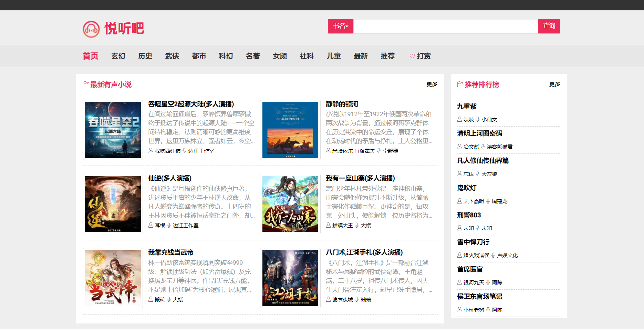This screenshot has height=329, width=644.
Task: Go to the 儿童 section
Action: click(334, 56)
